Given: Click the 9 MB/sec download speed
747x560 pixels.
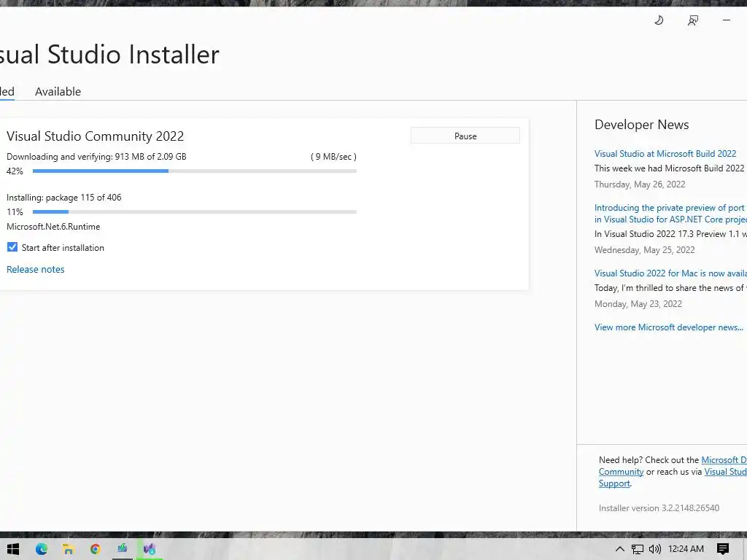Looking at the screenshot, I should [x=333, y=156].
